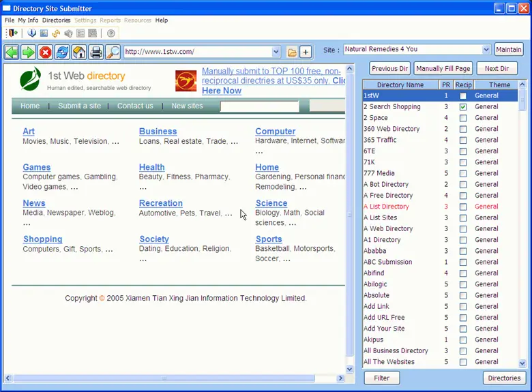532x392 pixels.
Task: Tick Recip checkbox for 360 Web Directory
Action: [x=463, y=129]
